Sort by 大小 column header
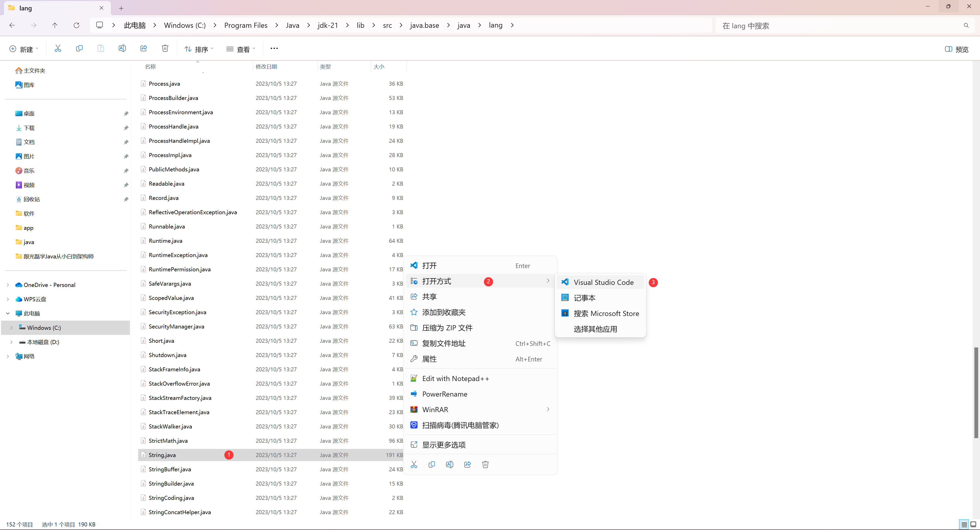The image size is (980, 530). click(379, 67)
